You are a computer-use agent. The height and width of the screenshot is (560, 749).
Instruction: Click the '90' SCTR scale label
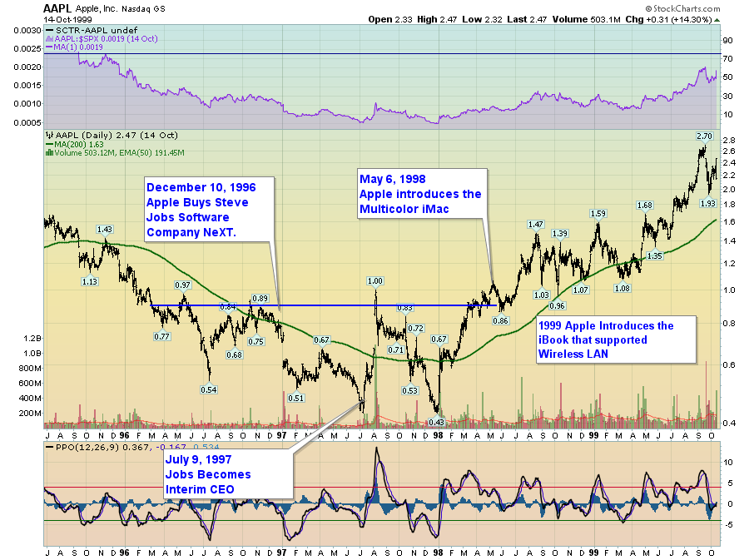point(727,41)
